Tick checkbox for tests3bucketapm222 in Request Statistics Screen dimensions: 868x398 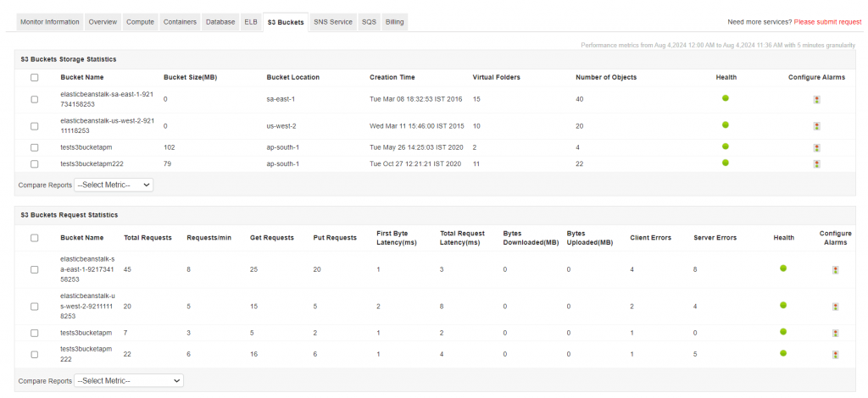[35, 354]
